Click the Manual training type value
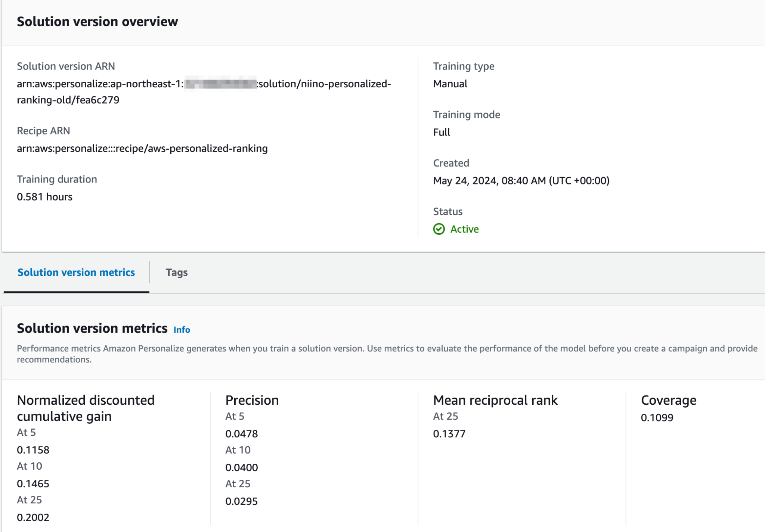765x532 pixels. pos(450,84)
